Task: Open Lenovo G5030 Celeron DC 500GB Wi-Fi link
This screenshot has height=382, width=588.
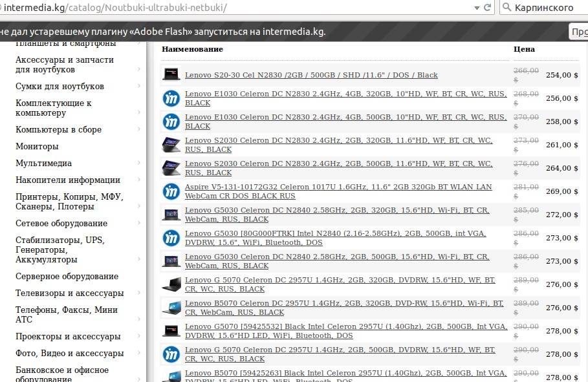Action: tap(337, 261)
